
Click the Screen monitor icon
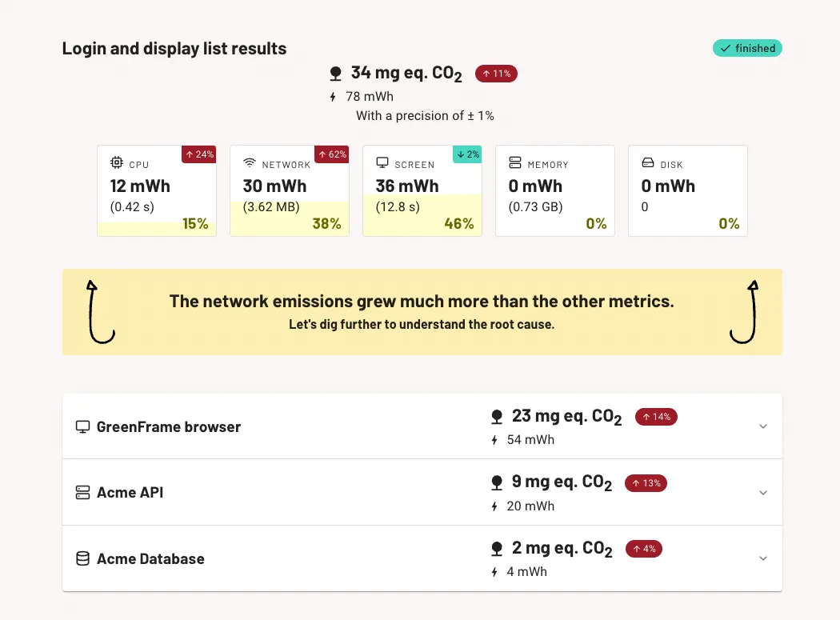pos(382,163)
